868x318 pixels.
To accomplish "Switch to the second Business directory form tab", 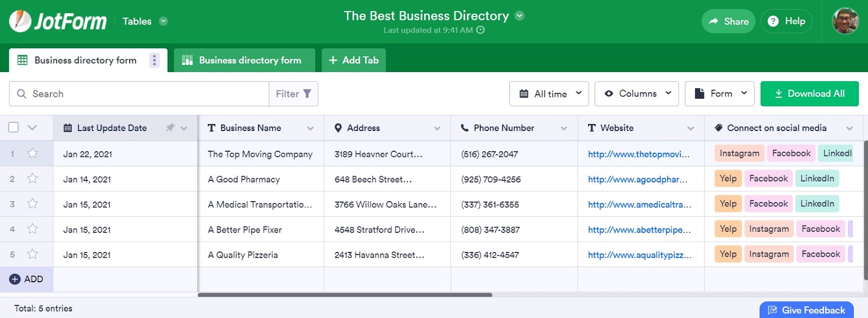I will 244,60.
